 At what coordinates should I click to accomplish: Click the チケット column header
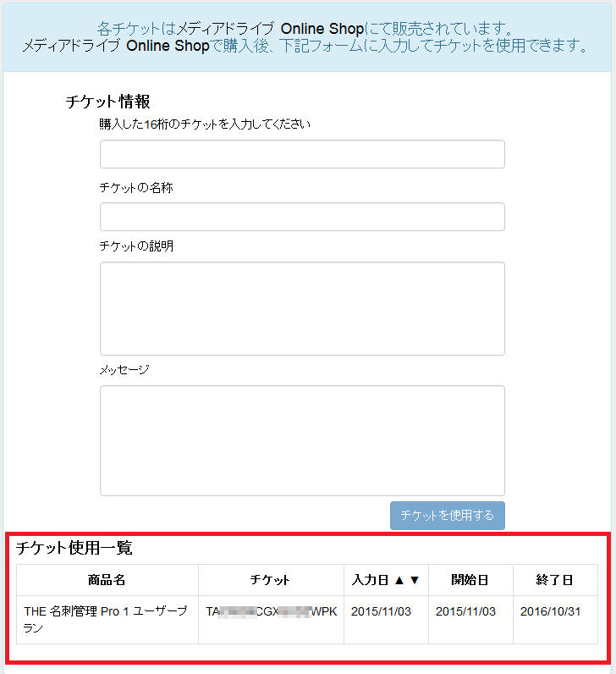pyautogui.click(x=271, y=580)
